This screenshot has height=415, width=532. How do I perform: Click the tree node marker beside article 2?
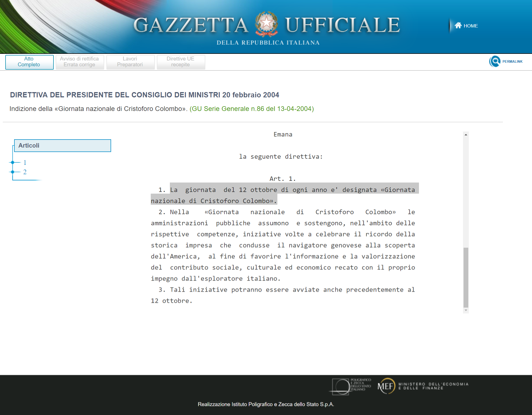pyautogui.click(x=12, y=172)
